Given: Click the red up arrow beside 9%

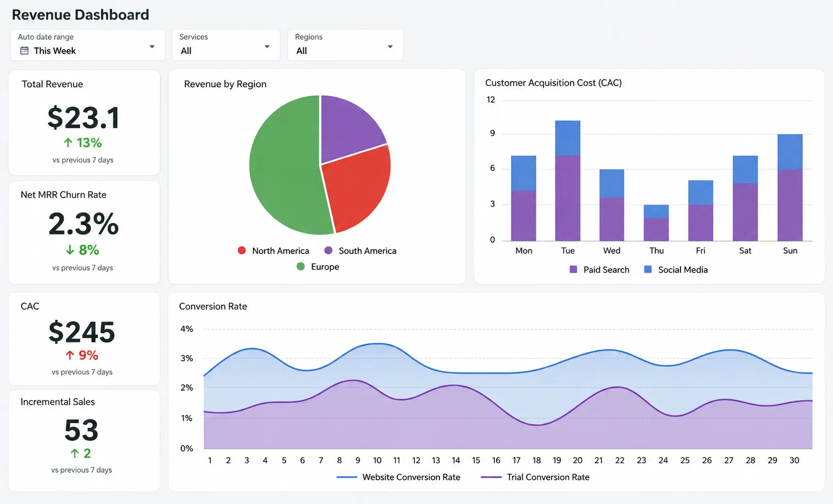Looking at the screenshot, I should (x=70, y=355).
